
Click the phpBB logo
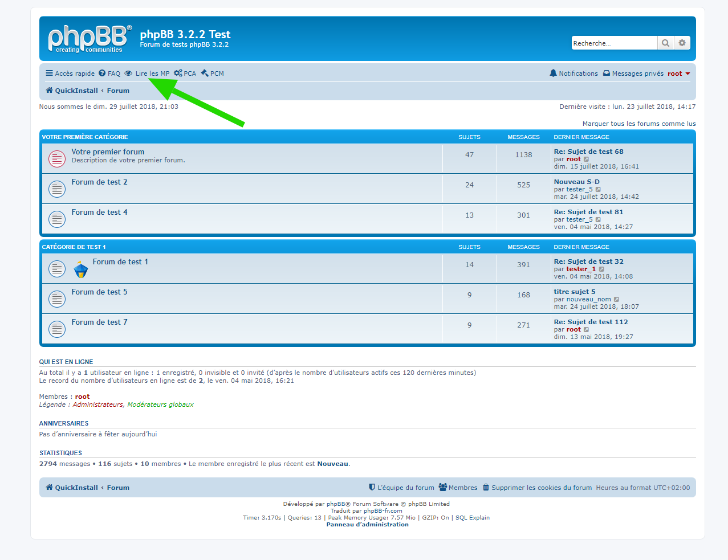(90, 39)
